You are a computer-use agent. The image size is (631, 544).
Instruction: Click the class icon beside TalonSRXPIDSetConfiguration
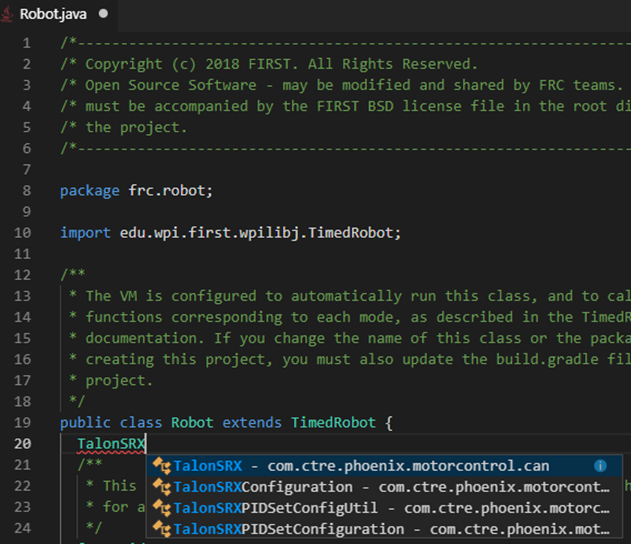click(162, 529)
